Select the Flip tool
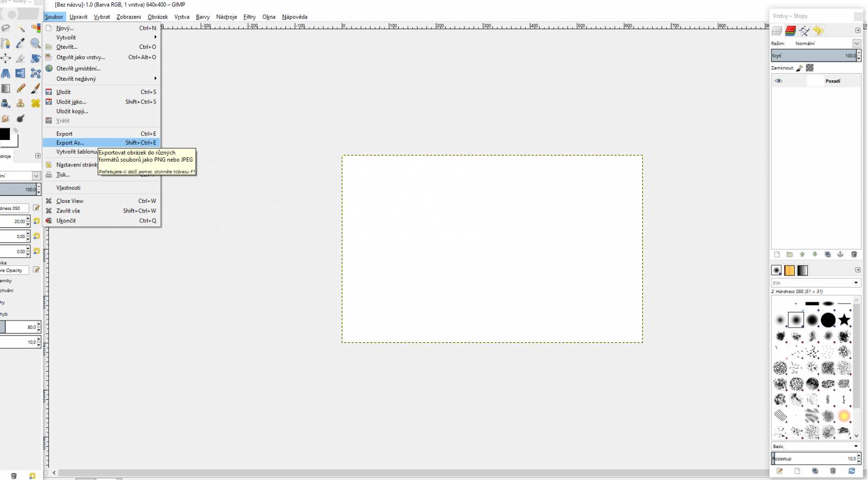The image size is (868, 480). tap(21, 73)
